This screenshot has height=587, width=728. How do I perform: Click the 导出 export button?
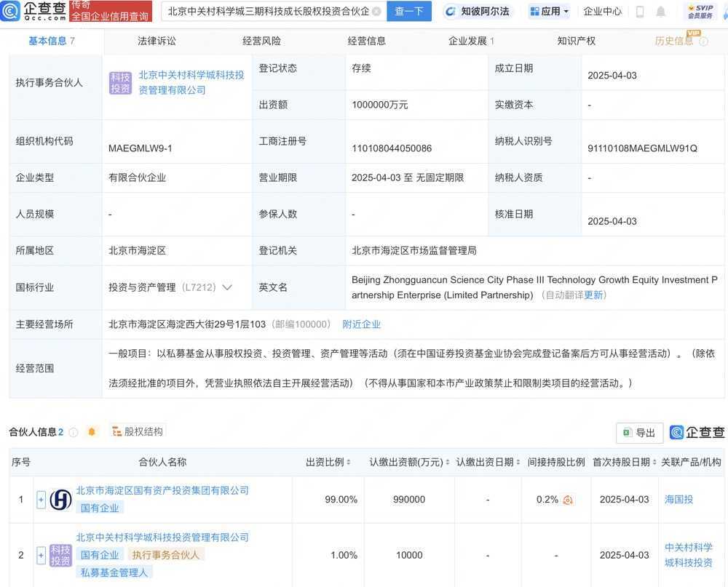click(639, 433)
